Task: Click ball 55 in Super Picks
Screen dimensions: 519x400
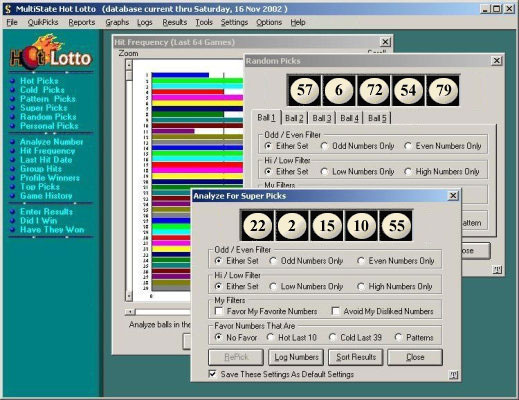Action: 396,226
